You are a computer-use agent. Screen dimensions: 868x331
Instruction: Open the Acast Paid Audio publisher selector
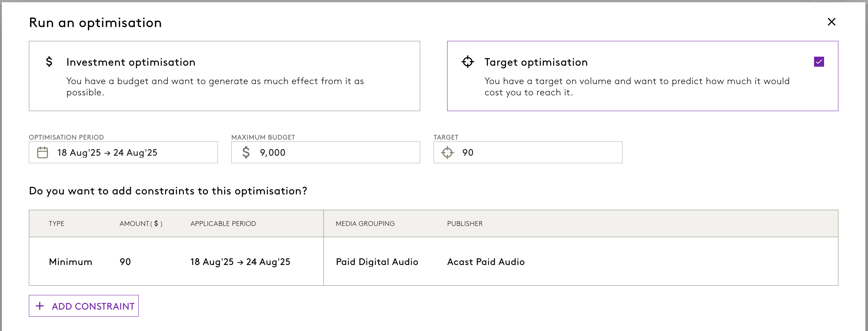point(486,262)
